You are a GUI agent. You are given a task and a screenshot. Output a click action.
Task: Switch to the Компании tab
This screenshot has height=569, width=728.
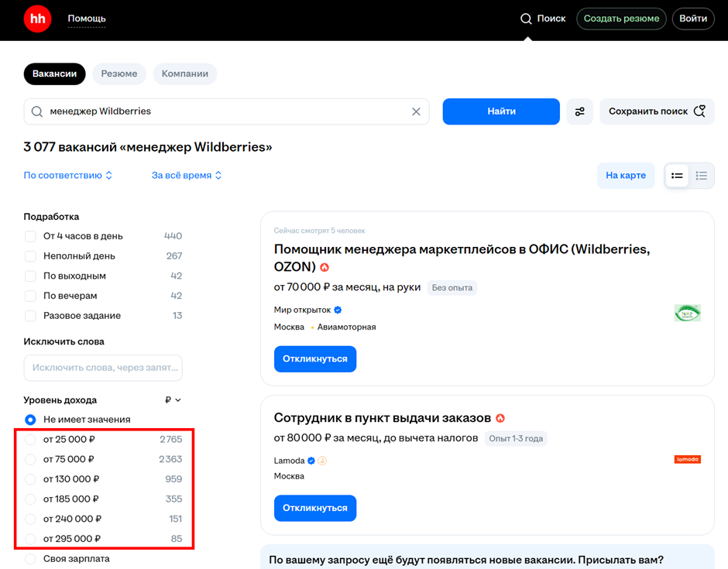click(x=185, y=74)
